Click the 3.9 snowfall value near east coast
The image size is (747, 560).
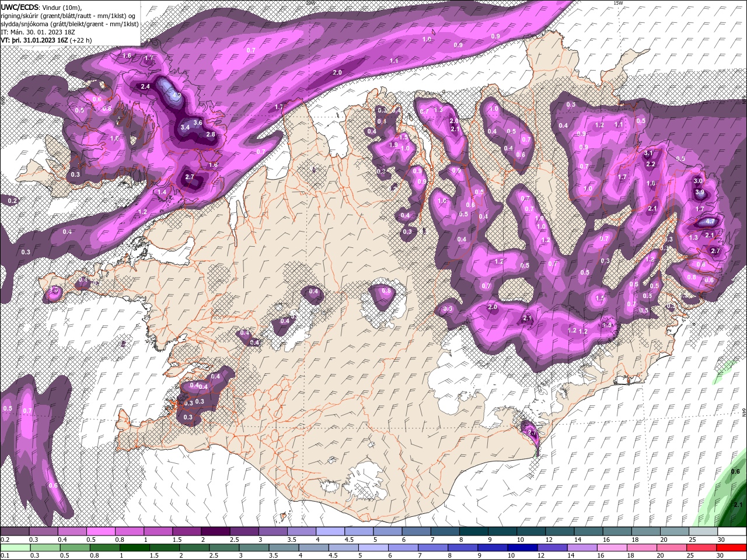coord(700,192)
